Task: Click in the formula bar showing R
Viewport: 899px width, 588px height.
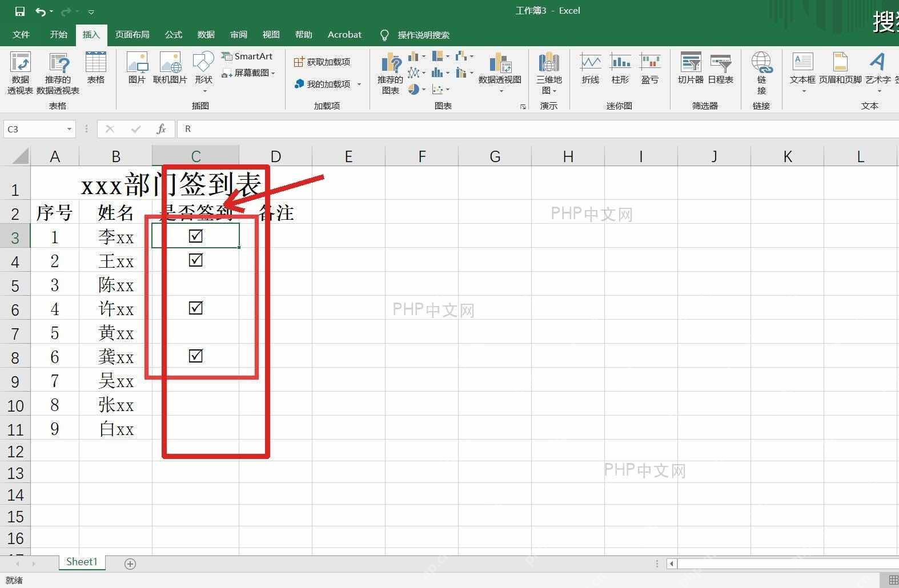Action: point(537,129)
